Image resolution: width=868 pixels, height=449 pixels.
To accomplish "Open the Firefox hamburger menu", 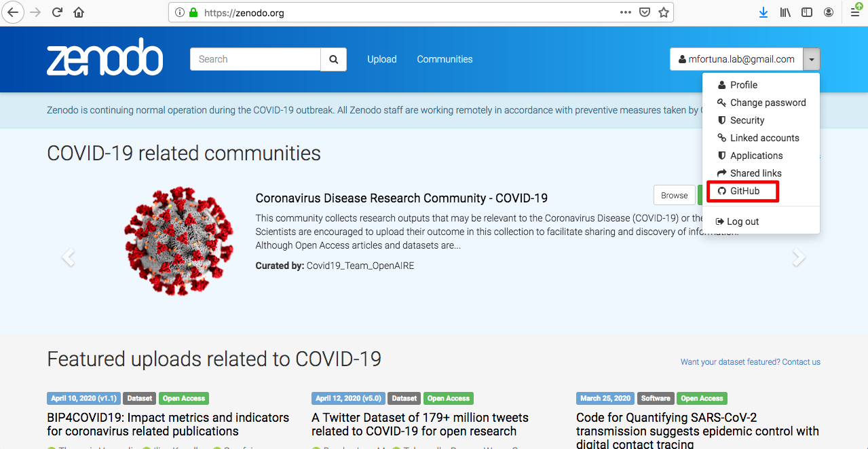I will click(855, 12).
